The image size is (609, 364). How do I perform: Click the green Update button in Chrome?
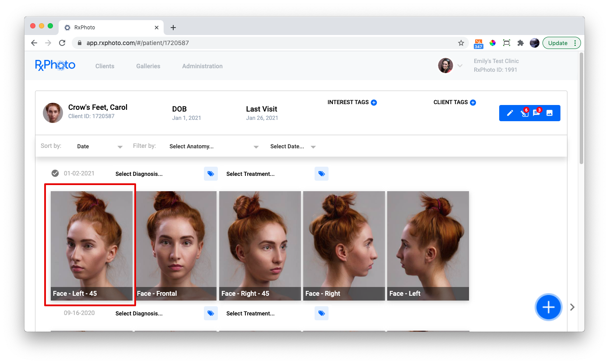coord(558,43)
